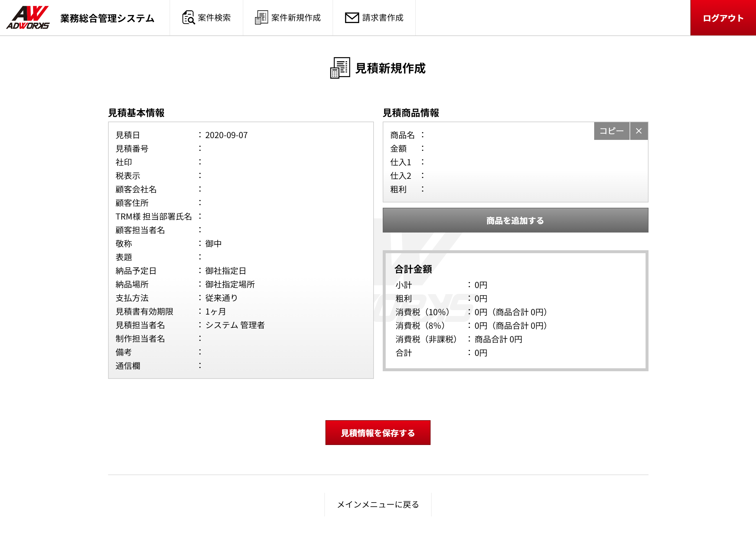756x540 pixels.
Task: Click the 消費税（8%） row label
Action: (x=420, y=326)
